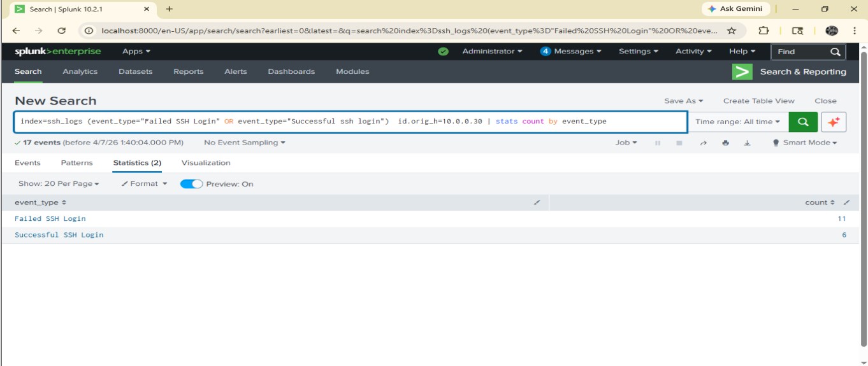Open the Settings dropdown
The height and width of the screenshot is (366, 868).
click(639, 52)
